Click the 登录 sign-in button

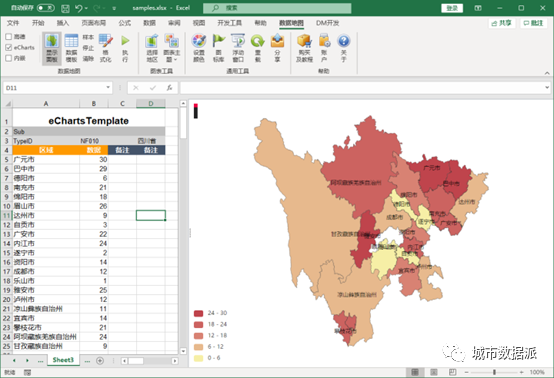point(452,8)
